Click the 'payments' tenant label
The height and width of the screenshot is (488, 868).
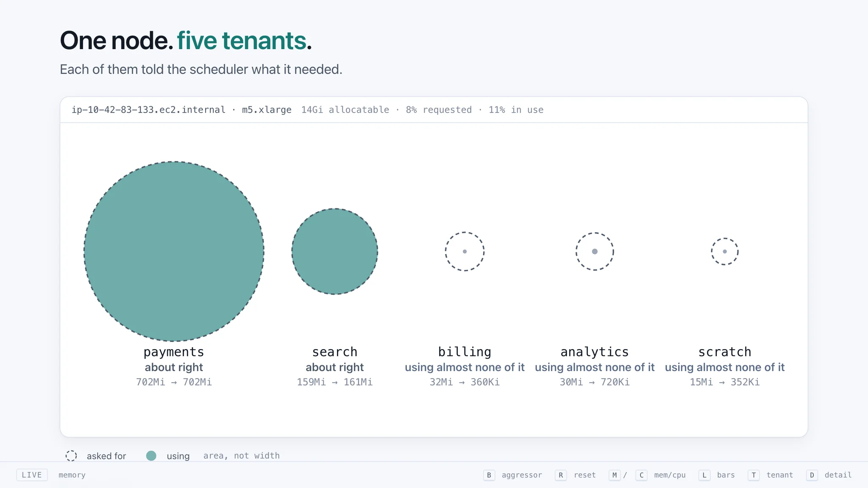[174, 352]
